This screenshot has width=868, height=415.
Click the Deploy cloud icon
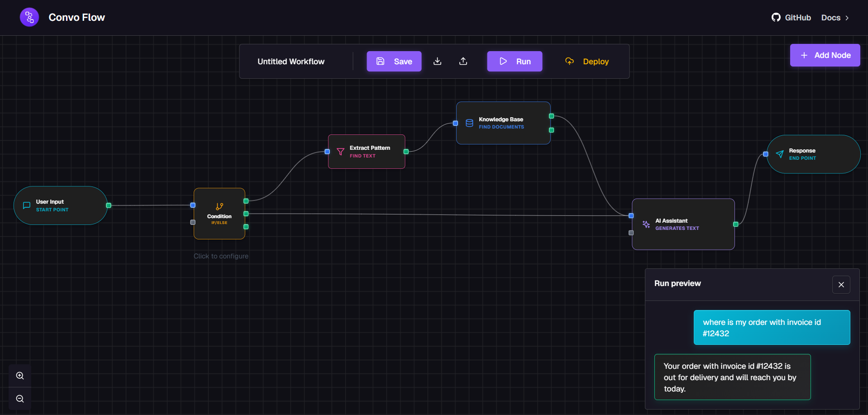coord(569,61)
